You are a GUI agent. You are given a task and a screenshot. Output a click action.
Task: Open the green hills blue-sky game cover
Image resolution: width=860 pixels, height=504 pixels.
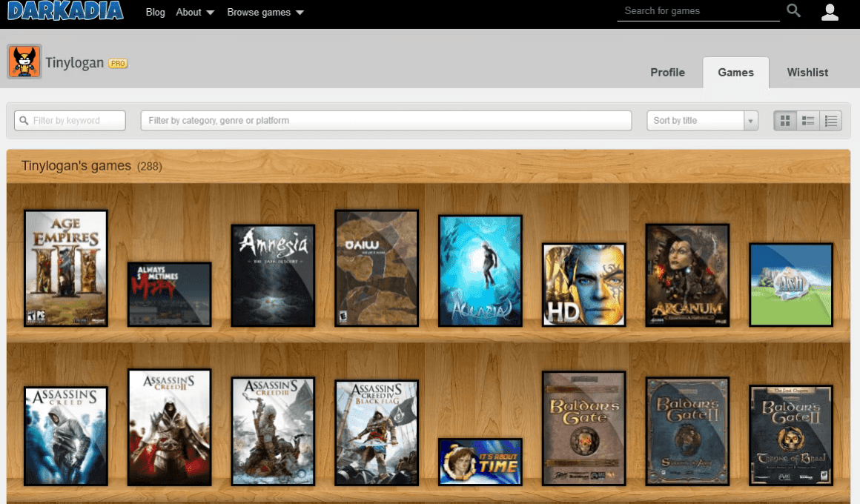[x=791, y=285]
